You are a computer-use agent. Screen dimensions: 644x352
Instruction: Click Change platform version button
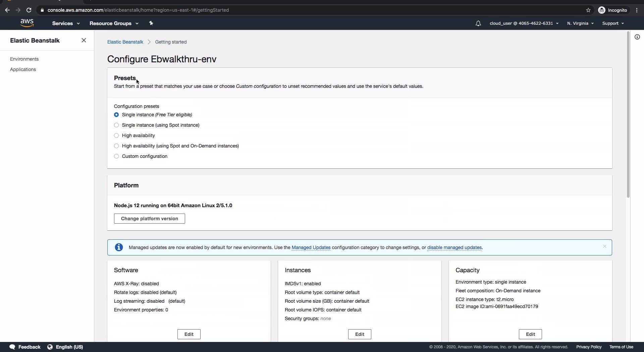(x=150, y=219)
